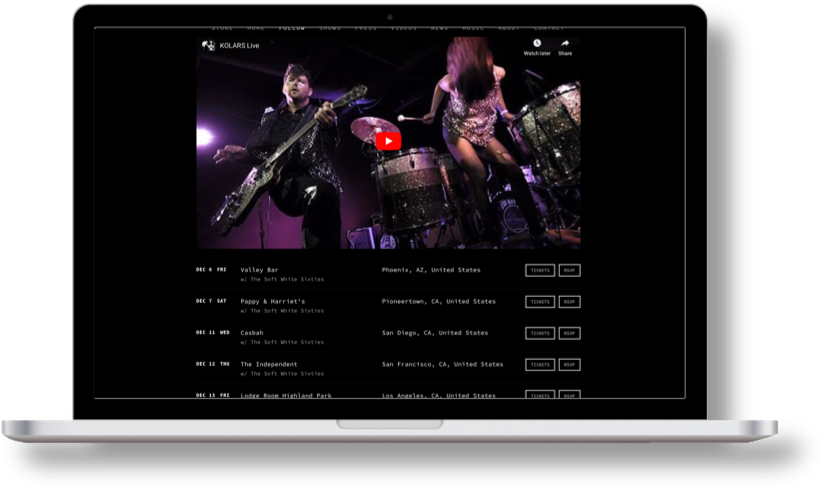Open the FOLLOW navigation item
This screenshot has width=823, height=490.
292,28
